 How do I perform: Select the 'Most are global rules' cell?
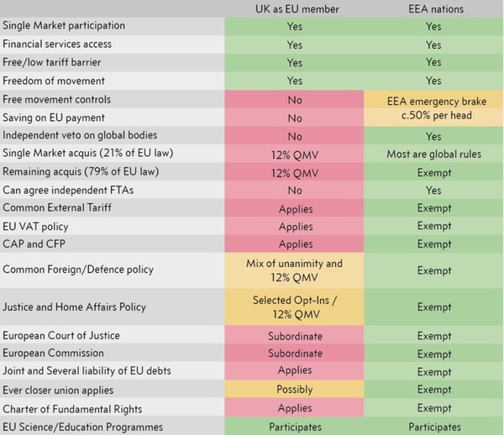tap(433, 154)
